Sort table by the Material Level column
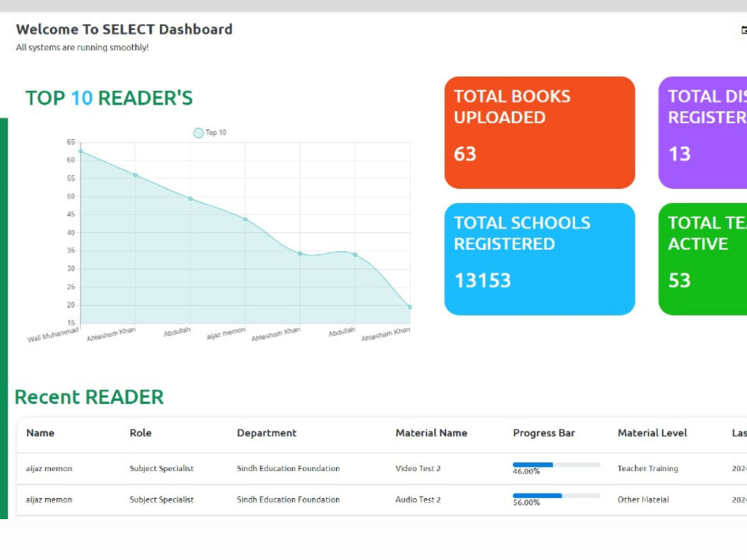The width and height of the screenshot is (747, 560). [x=651, y=433]
